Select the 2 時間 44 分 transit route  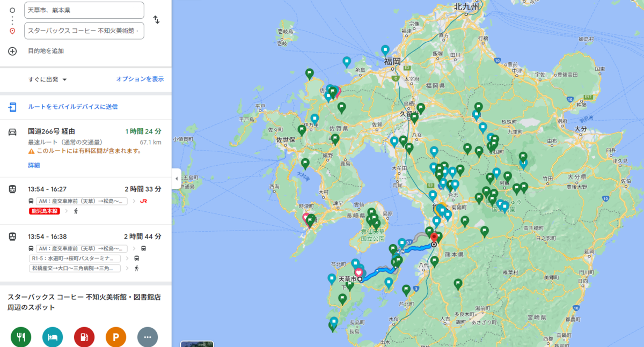tap(86, 253)
